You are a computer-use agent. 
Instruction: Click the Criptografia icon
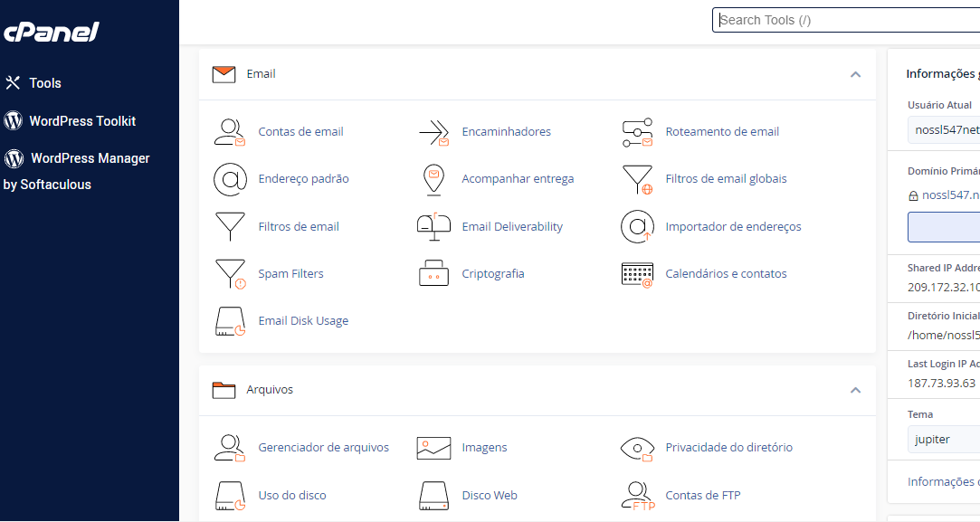[433, 274]
